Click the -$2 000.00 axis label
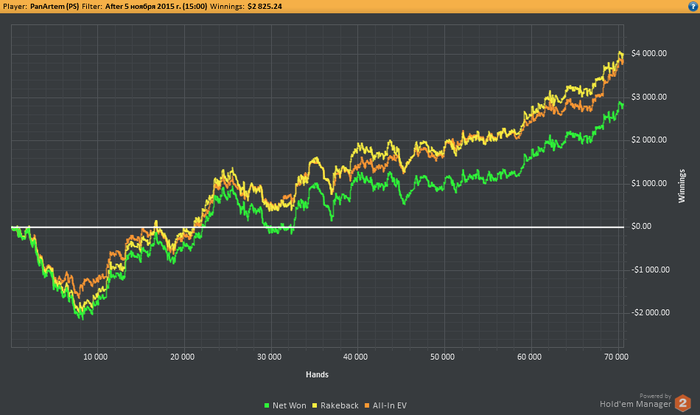This screenshot has width=700, height=415. click(650, 312)
